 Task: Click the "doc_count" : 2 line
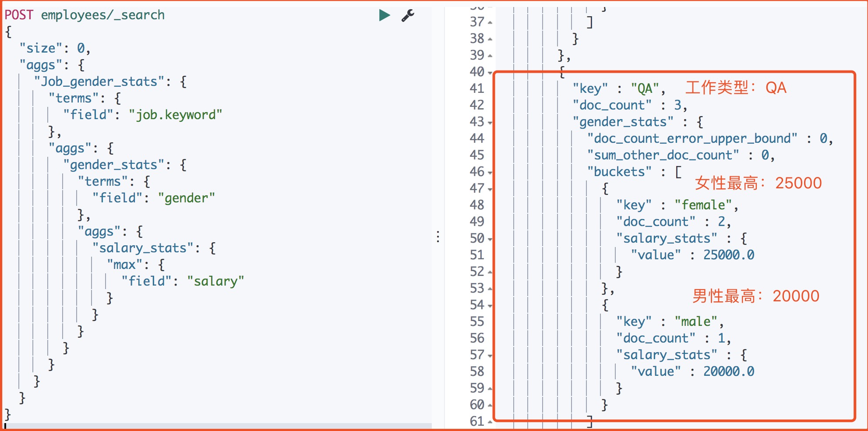[674, 222]
